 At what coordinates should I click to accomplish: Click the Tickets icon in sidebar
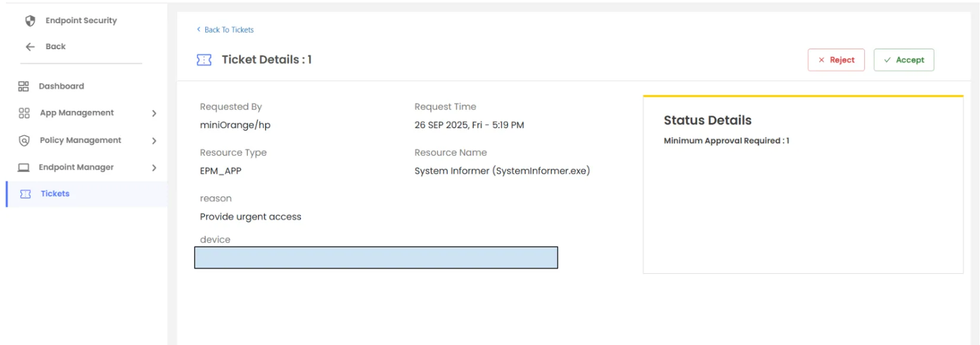tap(25, 194)
